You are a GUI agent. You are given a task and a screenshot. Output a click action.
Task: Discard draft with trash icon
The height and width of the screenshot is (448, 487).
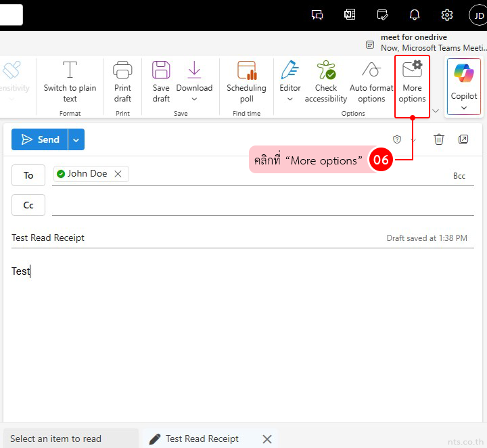point(439,139)
